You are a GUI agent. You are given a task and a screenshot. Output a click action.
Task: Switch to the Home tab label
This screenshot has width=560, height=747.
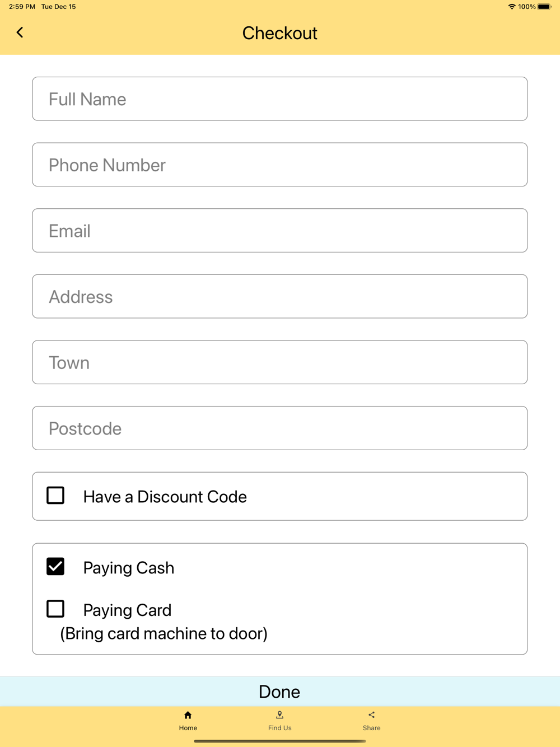pos(188,728)
